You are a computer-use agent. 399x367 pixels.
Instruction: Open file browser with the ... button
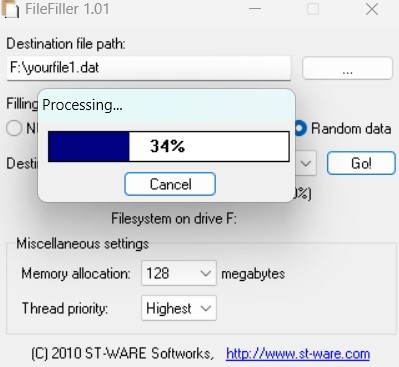coord(347,68)
